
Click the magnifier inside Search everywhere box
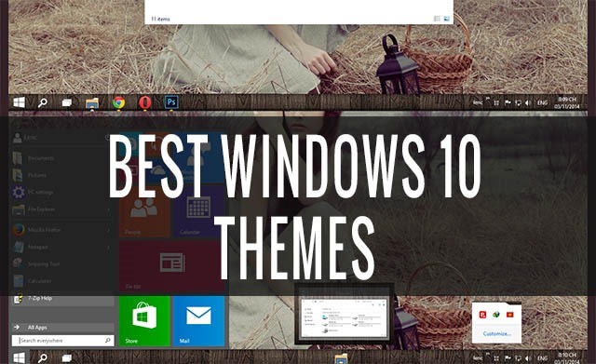(108, 341)
